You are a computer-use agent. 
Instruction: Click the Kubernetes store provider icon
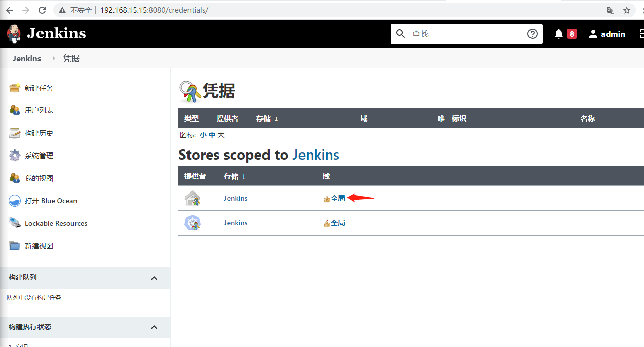click(193, 223)
